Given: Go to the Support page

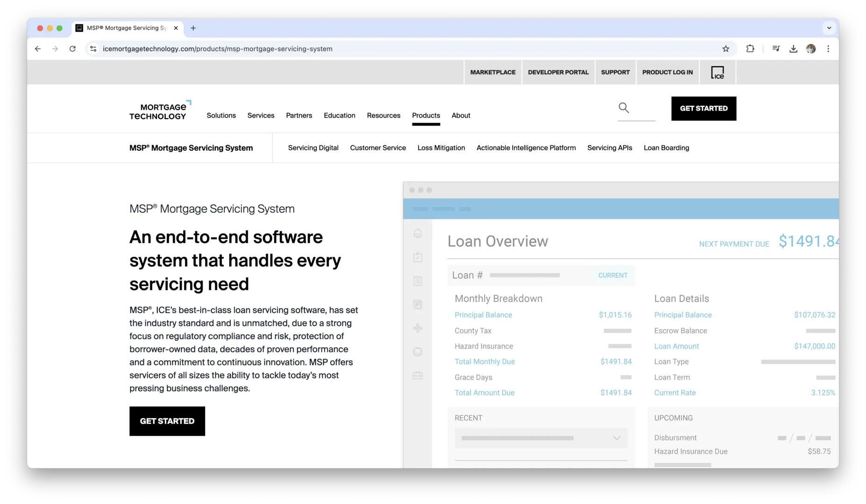Looking at the screenshot, I should (x=615, y=72).
